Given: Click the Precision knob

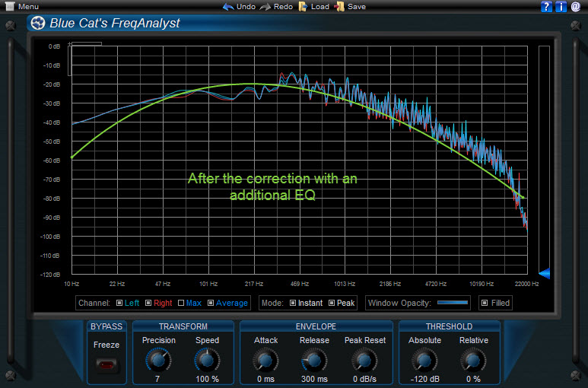Looking at the screenshot, I should pyautogui.click(x=158, y=360).
